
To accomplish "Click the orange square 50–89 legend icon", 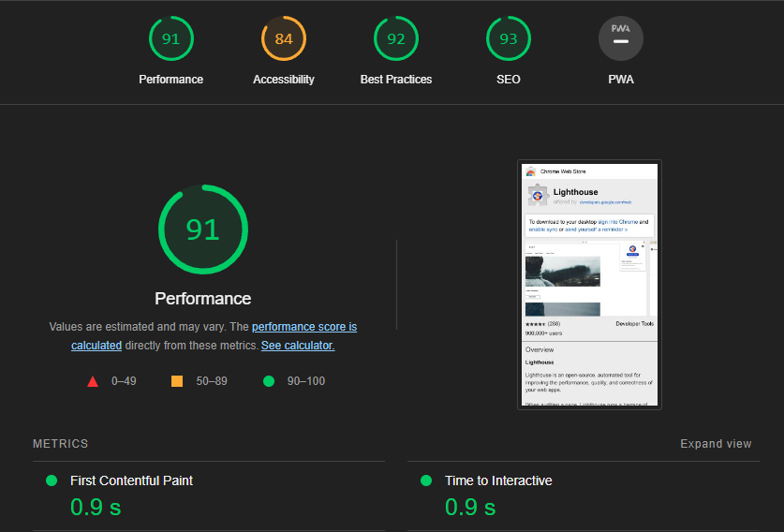I will tap(177, 381).
